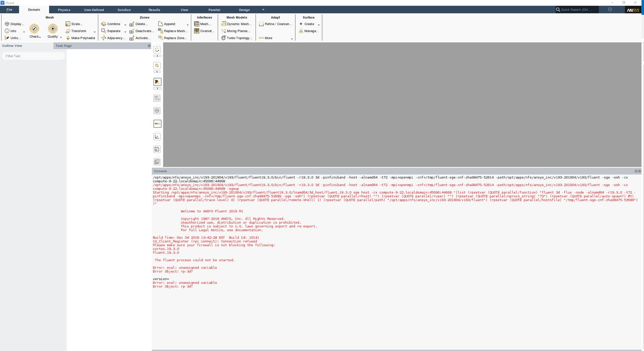Expand the Surface Create dropdown arrow
This screenshot has width=644, height=351.
[x=319, y=25]
